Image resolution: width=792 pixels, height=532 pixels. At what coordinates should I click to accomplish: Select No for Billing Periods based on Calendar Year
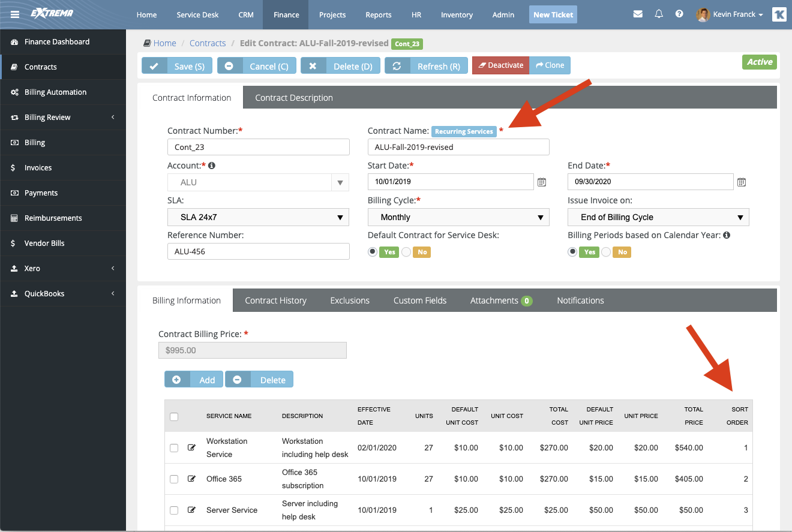point(606,252)
